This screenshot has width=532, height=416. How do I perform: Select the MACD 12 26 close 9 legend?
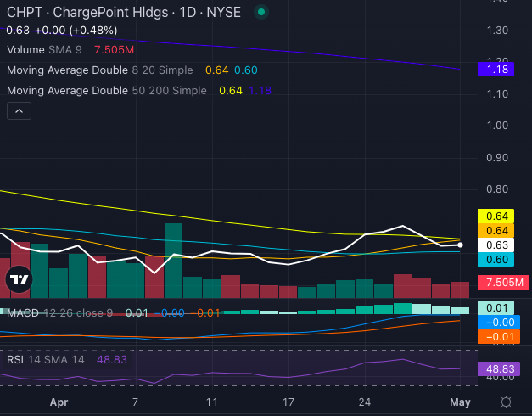59,312
